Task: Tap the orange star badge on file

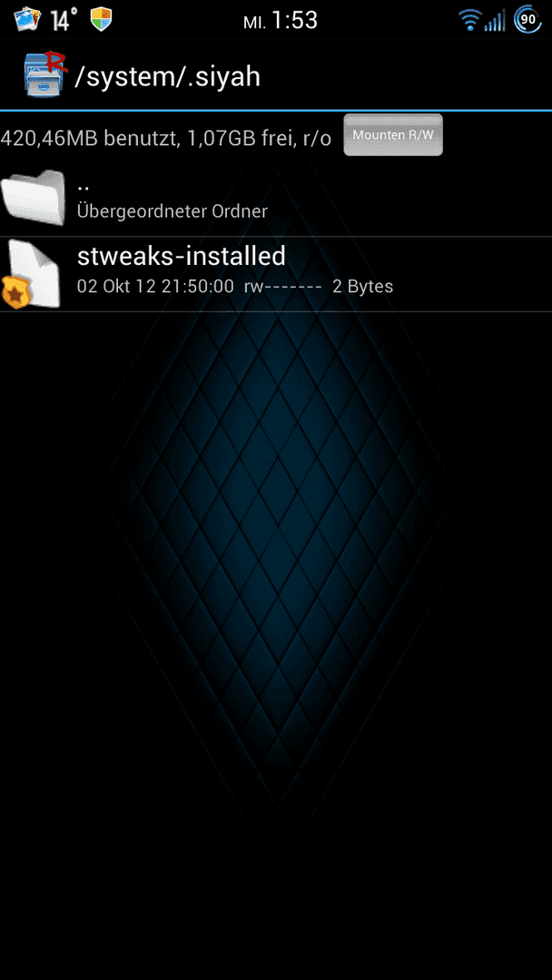Action: [x=14, y=293]
